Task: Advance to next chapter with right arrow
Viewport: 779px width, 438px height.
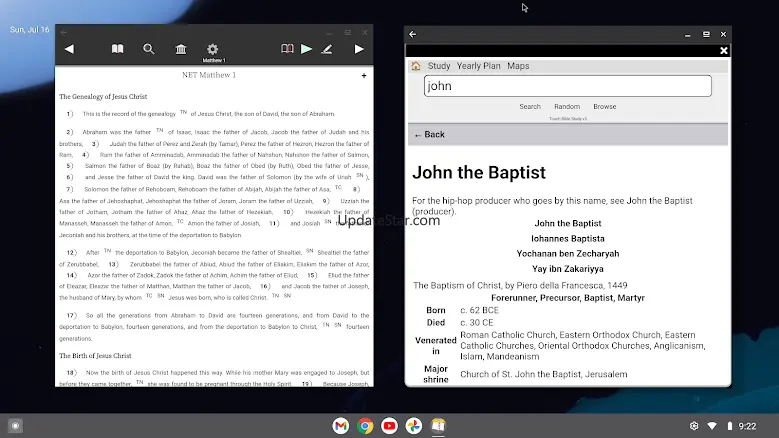Action: [359, 49]
